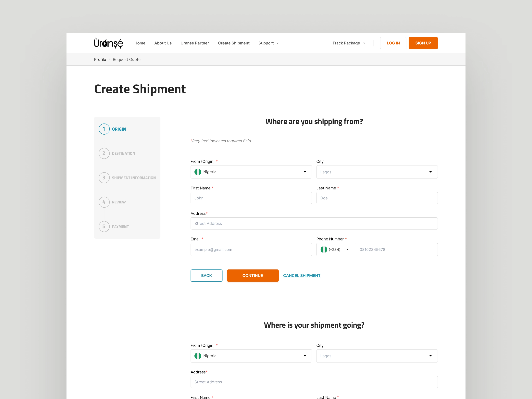Click the Nigeria flag in the origin country field
This screenshot has width=532, height=399.
tap(198, 172)
